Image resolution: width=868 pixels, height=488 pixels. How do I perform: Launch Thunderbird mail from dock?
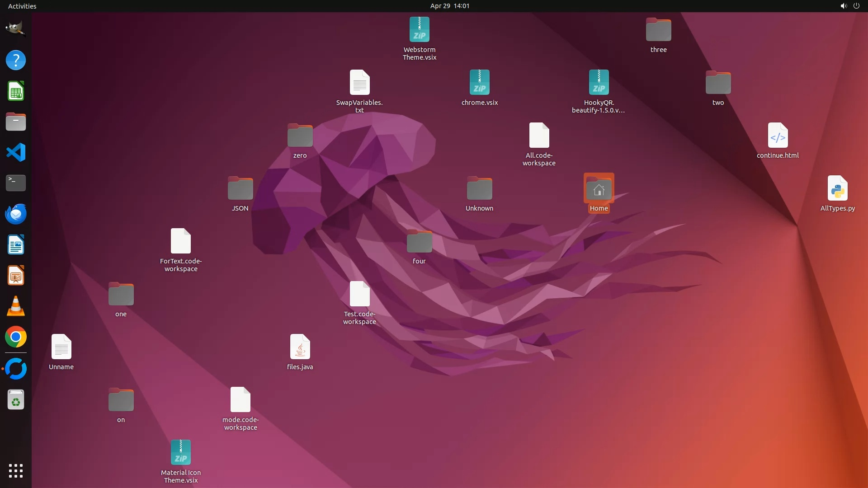[15, 214]
